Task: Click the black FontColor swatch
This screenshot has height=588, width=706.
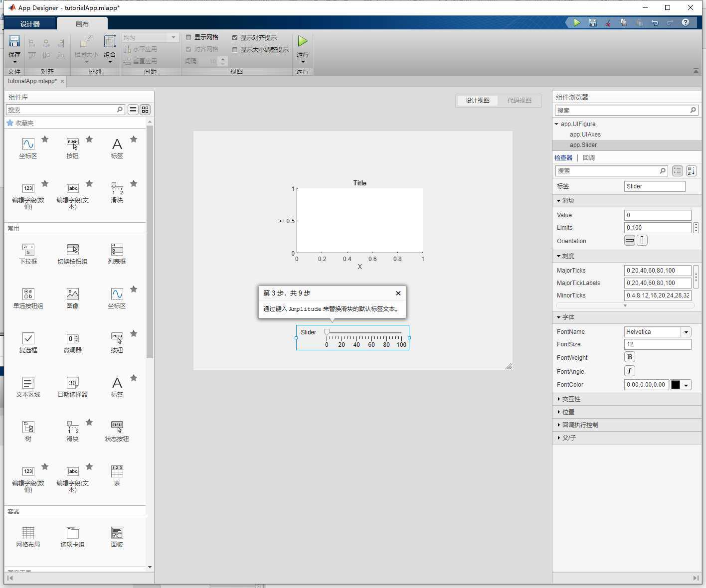Action: (x=676, y=385)
